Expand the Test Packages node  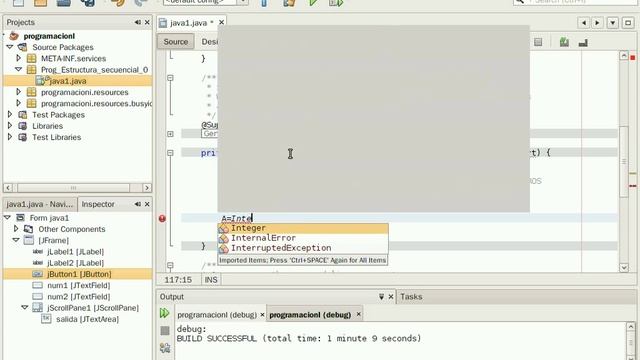pyautogui.click(x=10, y=115)
